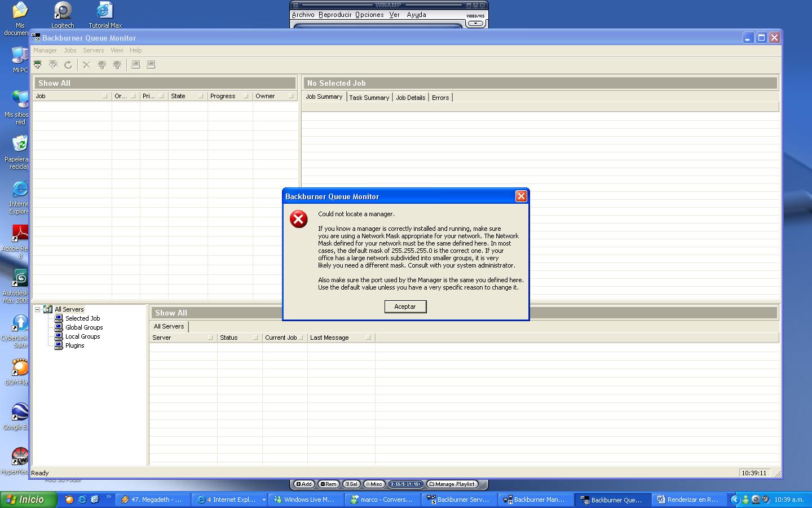This screenshot has height=508, width=812.
Task: Open the Inicio start button
Action: [29, 500]
